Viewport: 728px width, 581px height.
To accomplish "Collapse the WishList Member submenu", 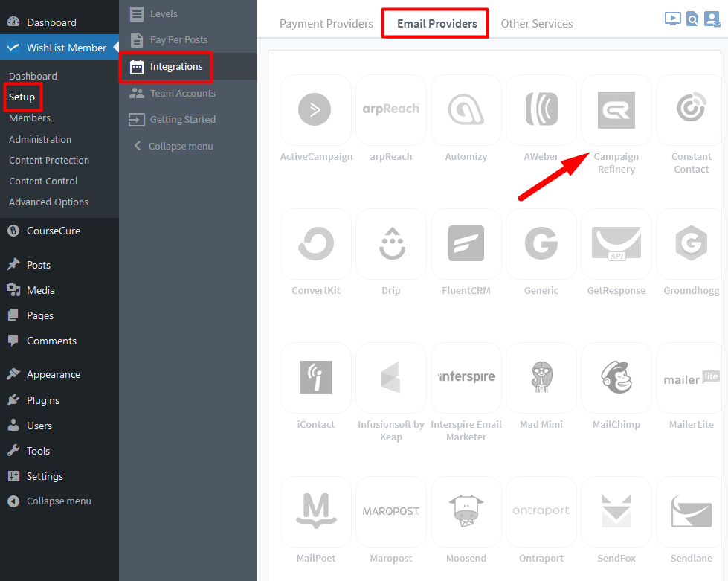I will [x=187, y=146].
